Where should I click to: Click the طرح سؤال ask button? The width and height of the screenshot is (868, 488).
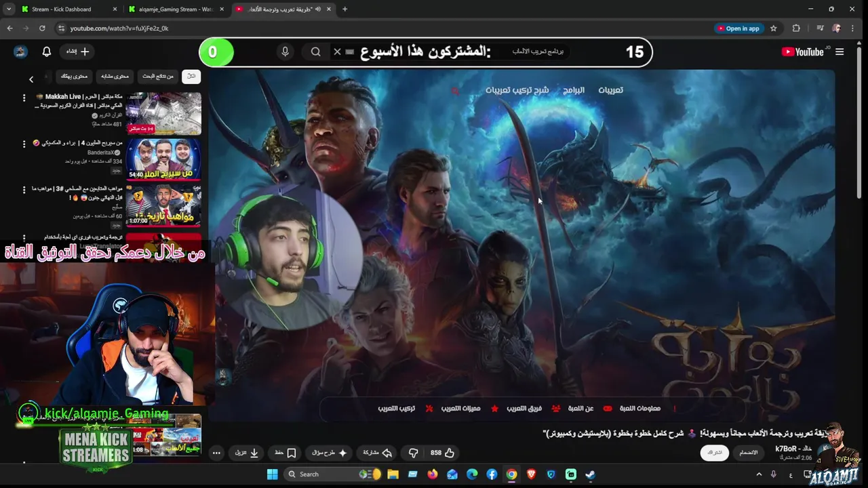click(329, 453)
